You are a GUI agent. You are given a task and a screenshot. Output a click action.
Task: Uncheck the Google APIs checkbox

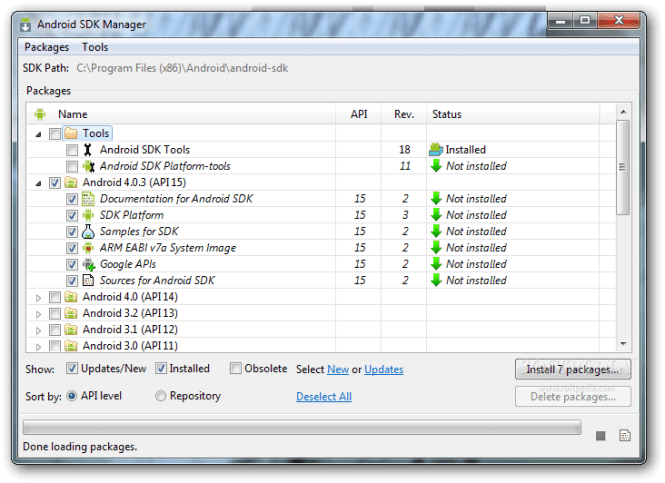coord(72,265)
